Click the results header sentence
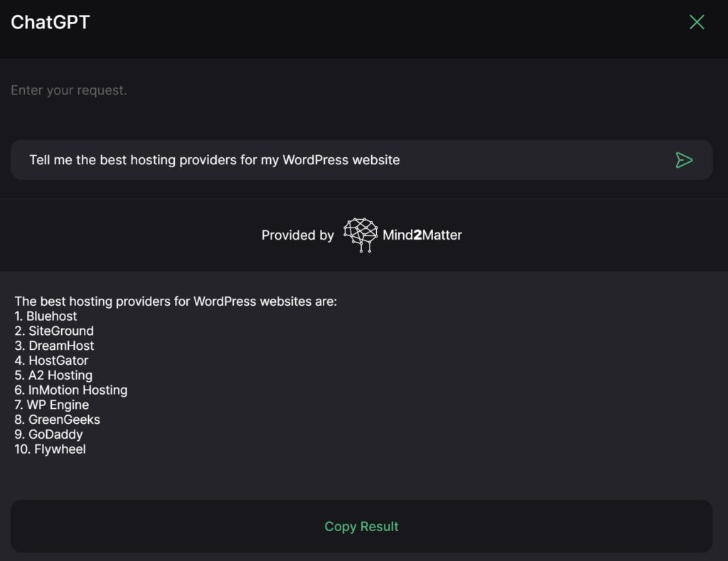This screenshot has width=728, height=561. (175, 301)
